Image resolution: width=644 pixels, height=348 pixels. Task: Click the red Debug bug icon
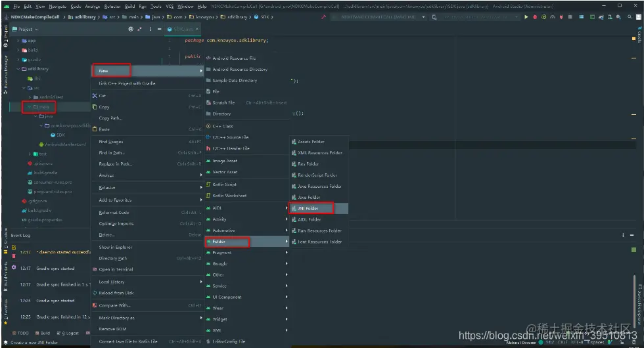[535, 17]
